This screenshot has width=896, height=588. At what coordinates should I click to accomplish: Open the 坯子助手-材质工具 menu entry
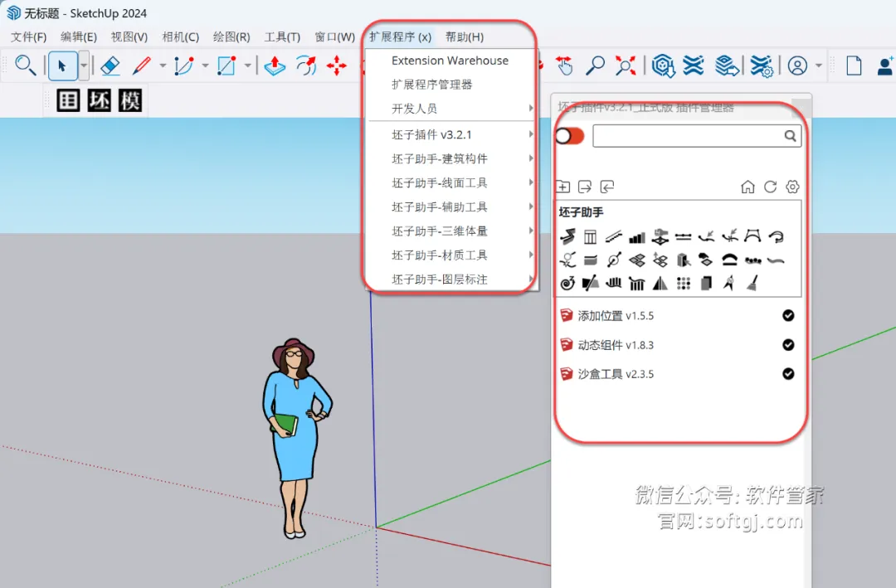coord(450,255)
